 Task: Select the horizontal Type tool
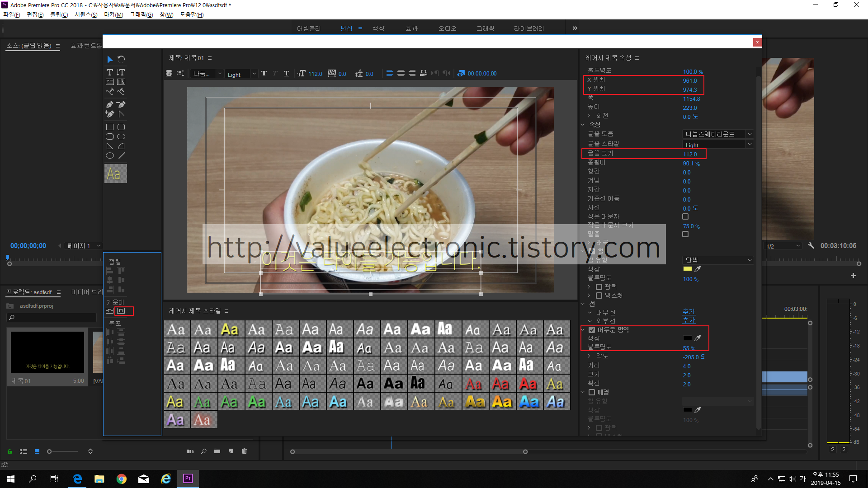pyautogui.click(x=109, y=72)
